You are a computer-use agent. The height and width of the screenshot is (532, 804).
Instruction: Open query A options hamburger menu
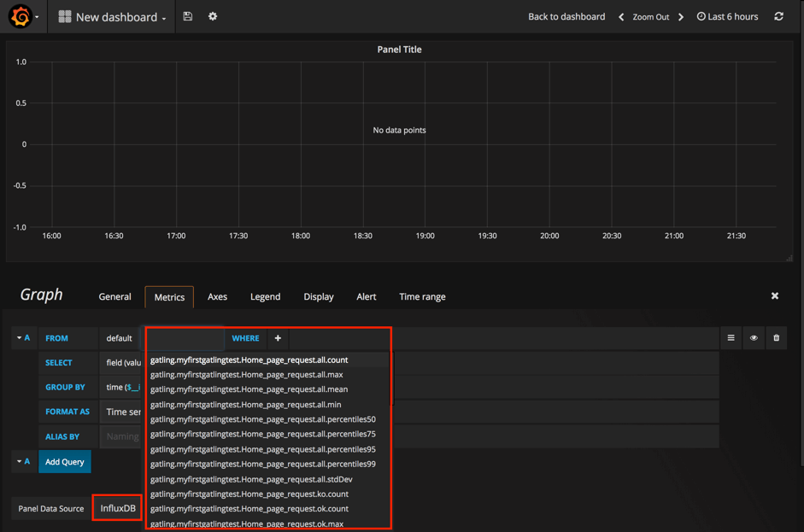(731, 338)
